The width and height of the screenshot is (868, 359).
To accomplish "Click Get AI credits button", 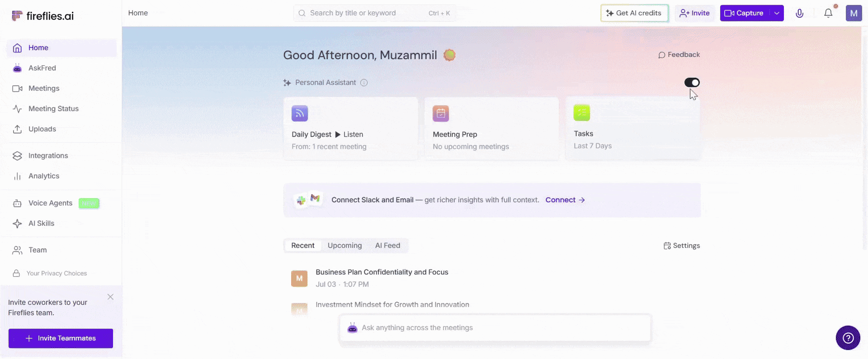I will click(x=634, y=13).
